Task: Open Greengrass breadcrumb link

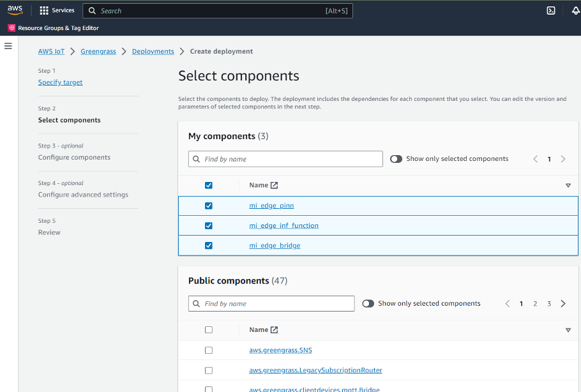Action: click(98, 52)
